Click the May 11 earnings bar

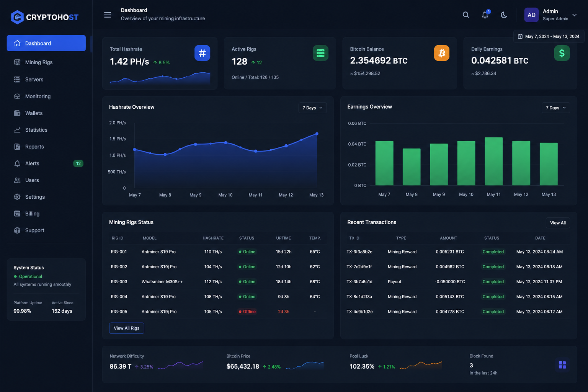coord(493,161)
